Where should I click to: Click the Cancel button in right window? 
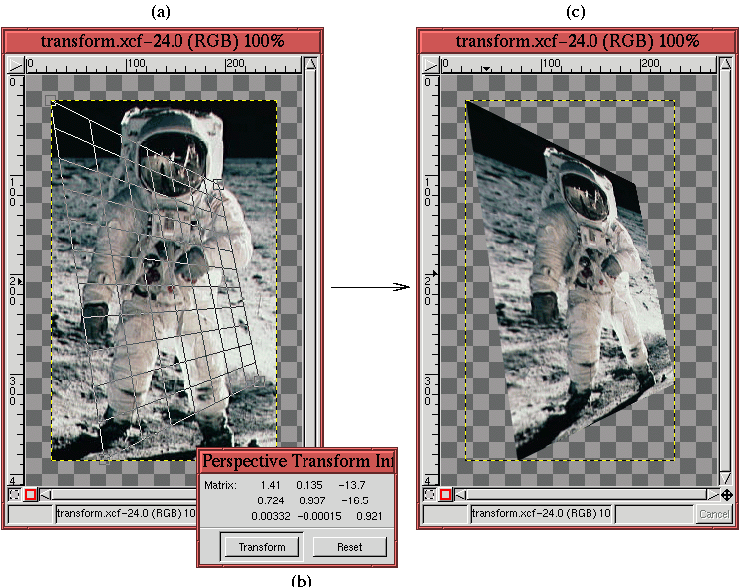[713, 514]
